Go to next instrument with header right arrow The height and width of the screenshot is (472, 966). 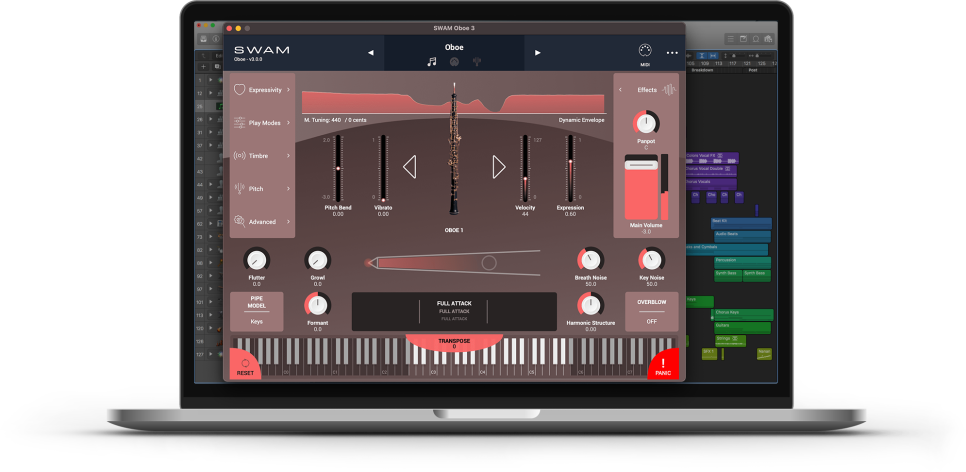pyautogui.click(x=537, y=53)
